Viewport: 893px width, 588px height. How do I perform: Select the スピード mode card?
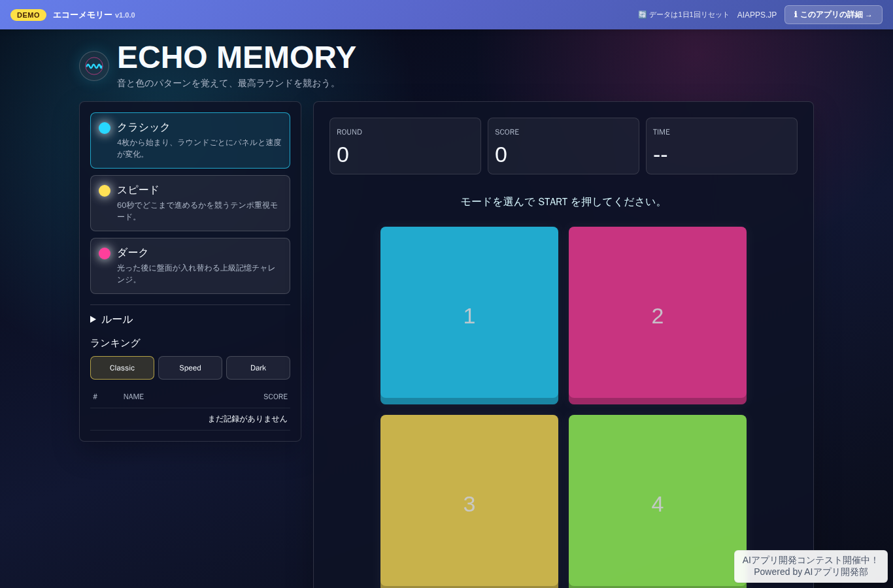click(x=190, y=203)
